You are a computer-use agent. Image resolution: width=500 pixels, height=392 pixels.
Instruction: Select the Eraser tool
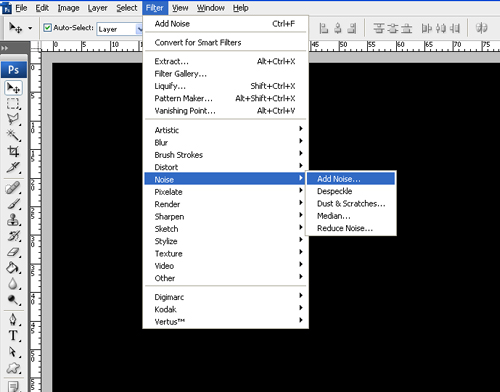tap(13, 252)
